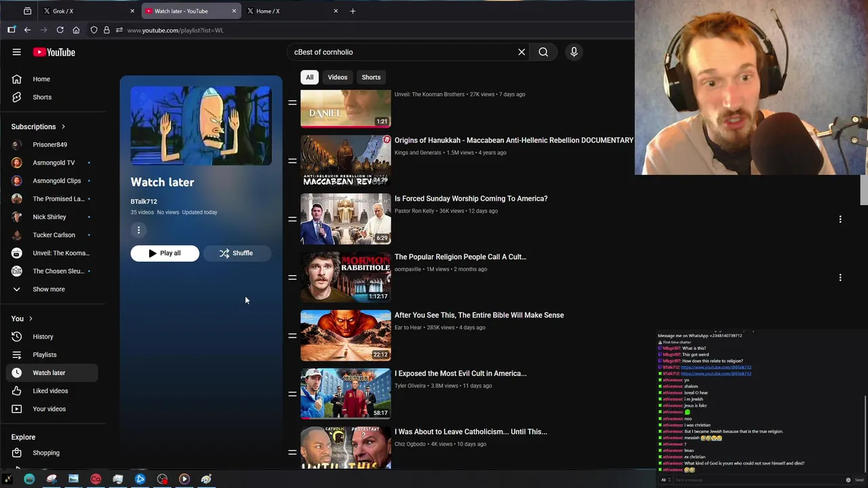Grab reorder handle of Maccabean Rebellion video
Screen dimensions: 868x488
[292, 161]
